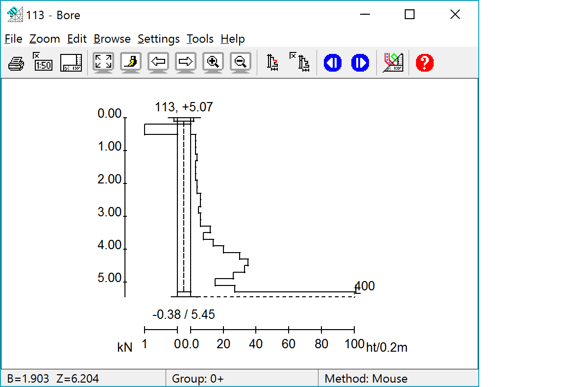
Task: Open the Edit menu
Action: [77, 39]
